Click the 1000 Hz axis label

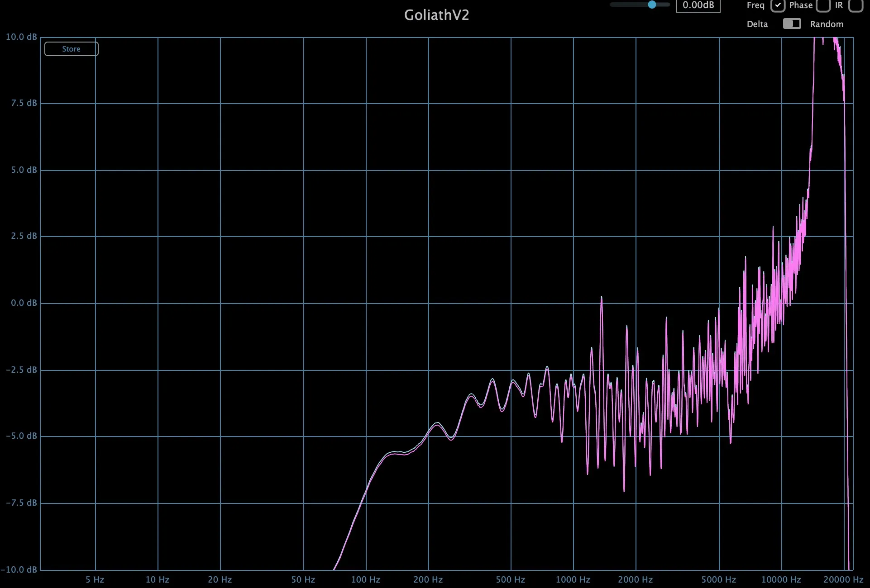573,579
